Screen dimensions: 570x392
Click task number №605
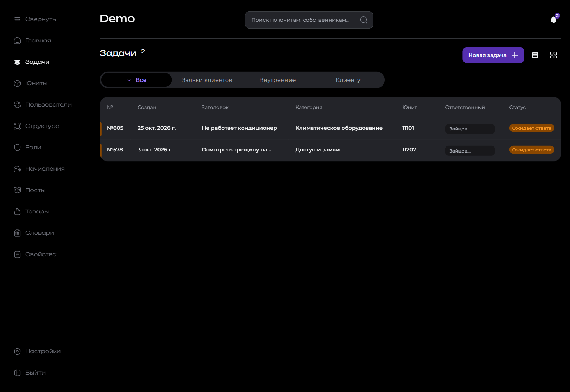[115, 128]
